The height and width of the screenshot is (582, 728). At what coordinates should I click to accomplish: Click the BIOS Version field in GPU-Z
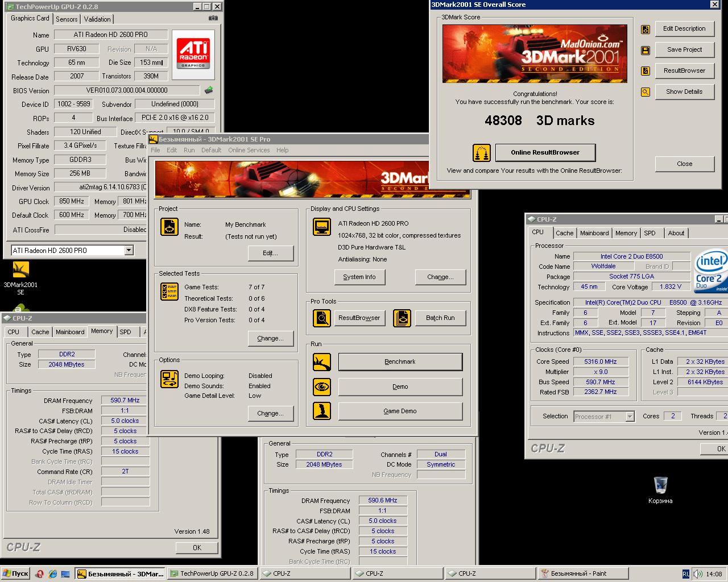coord(127,90)
